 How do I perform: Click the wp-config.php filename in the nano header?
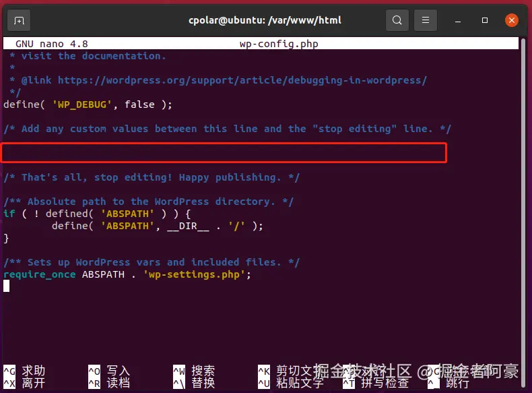[279, 44]
